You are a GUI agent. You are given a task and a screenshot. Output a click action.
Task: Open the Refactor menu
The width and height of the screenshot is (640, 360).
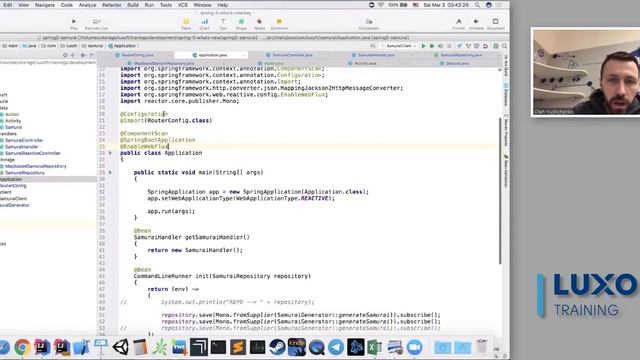pos(111,5)
